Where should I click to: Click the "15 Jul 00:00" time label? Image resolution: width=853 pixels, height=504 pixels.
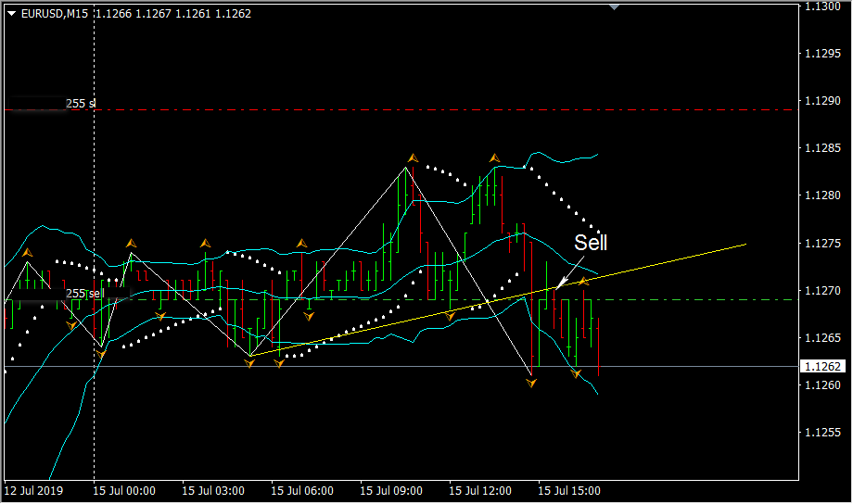pyautogui.click(x=124, y=491)
